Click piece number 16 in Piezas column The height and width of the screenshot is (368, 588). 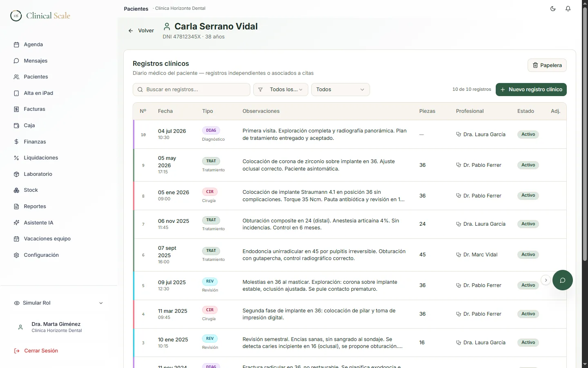[x=422, y=343]
